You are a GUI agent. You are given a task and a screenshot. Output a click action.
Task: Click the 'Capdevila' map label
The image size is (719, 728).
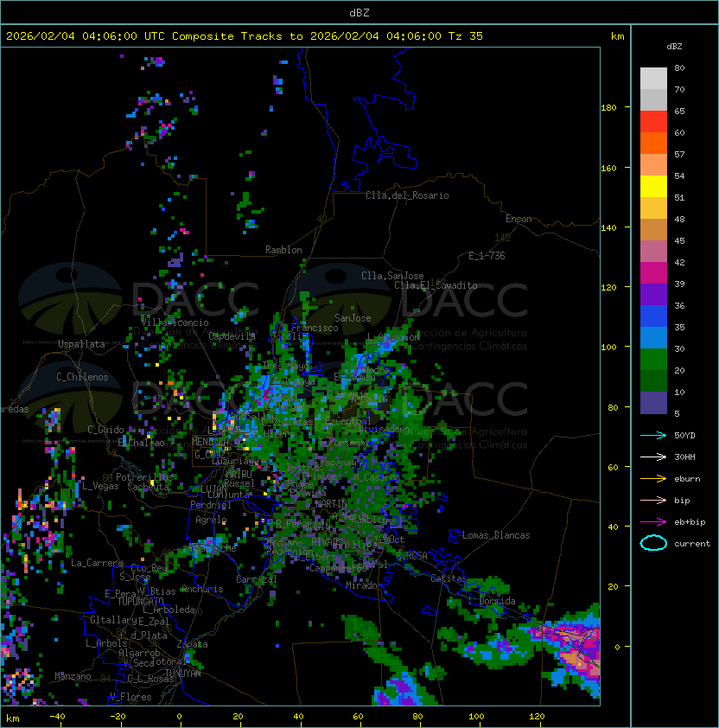click(232, 336)
